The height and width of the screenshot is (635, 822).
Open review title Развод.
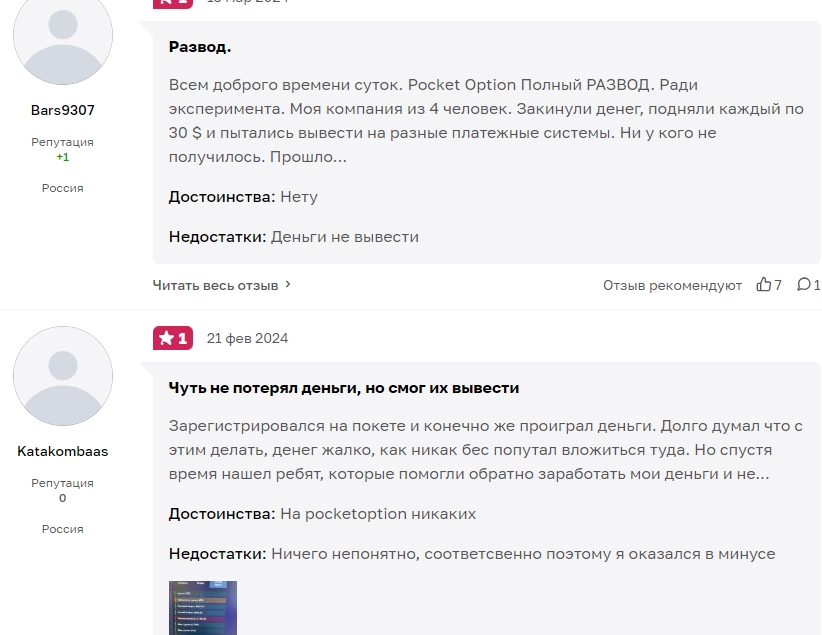point(200,47)
